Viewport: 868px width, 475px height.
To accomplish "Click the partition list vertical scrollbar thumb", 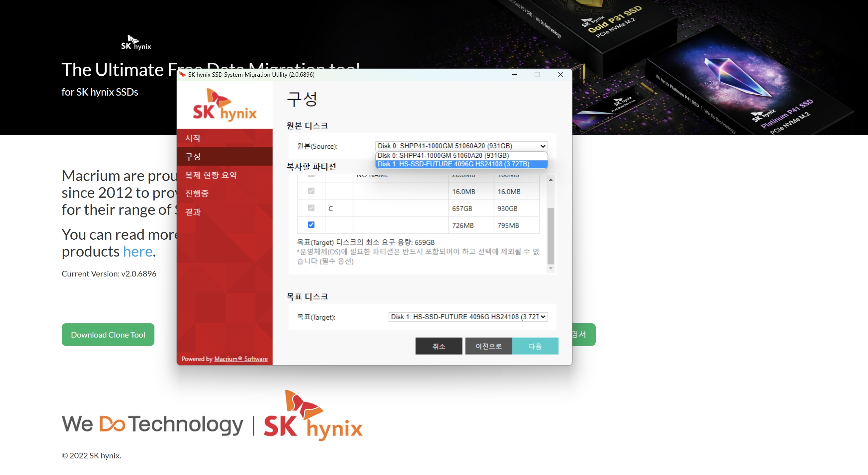I will pos(551,236).
